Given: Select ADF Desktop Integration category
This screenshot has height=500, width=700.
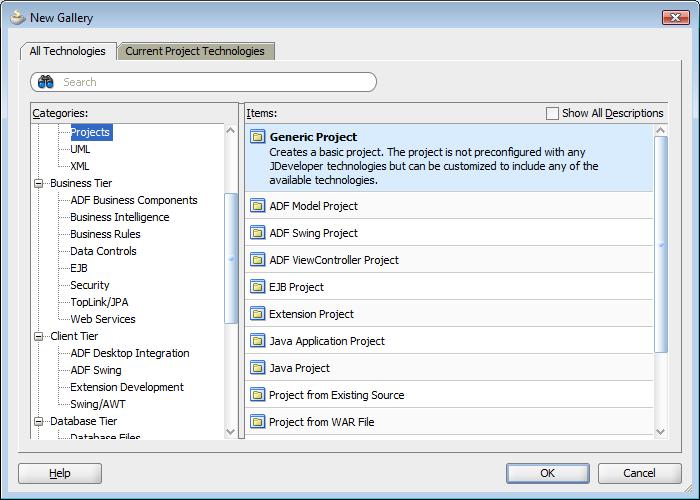Looking at the screenshot, I should point(130,353).
